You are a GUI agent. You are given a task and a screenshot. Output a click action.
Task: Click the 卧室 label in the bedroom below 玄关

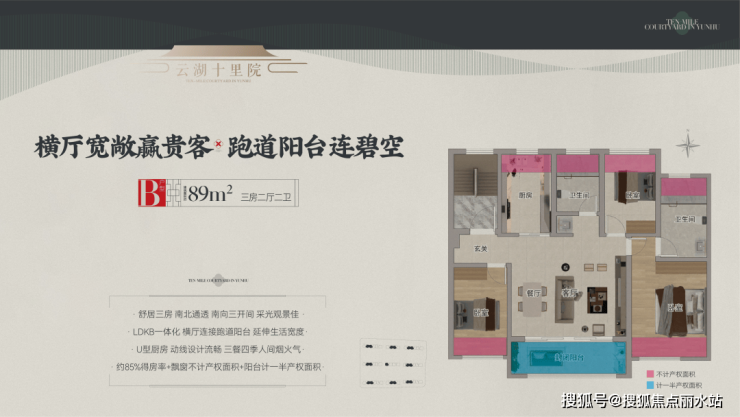point(481,313)
